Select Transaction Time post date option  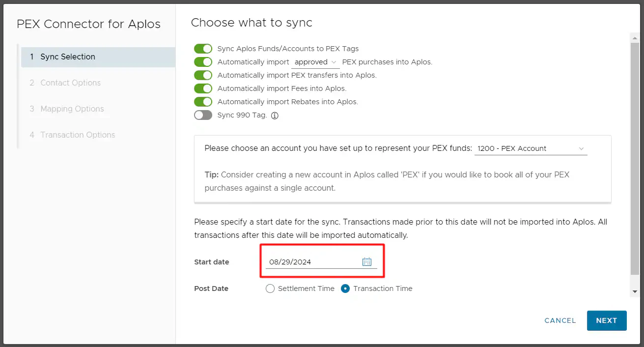pos(345,289)
